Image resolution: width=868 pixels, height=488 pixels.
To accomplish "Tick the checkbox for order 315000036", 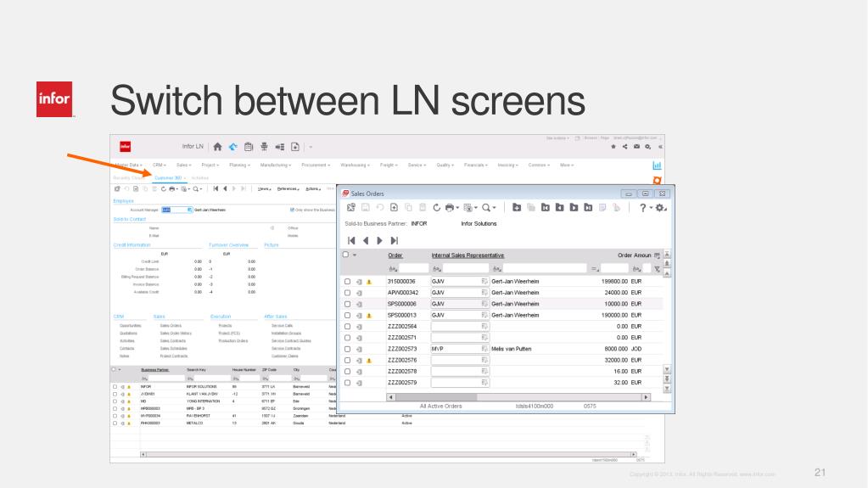I will point(348,282).
